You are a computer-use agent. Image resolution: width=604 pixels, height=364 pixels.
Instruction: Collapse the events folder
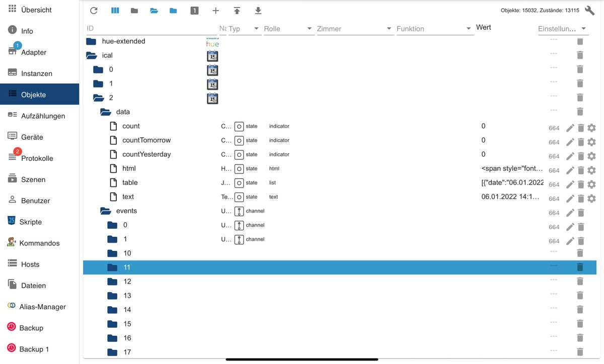click(105, 211)
